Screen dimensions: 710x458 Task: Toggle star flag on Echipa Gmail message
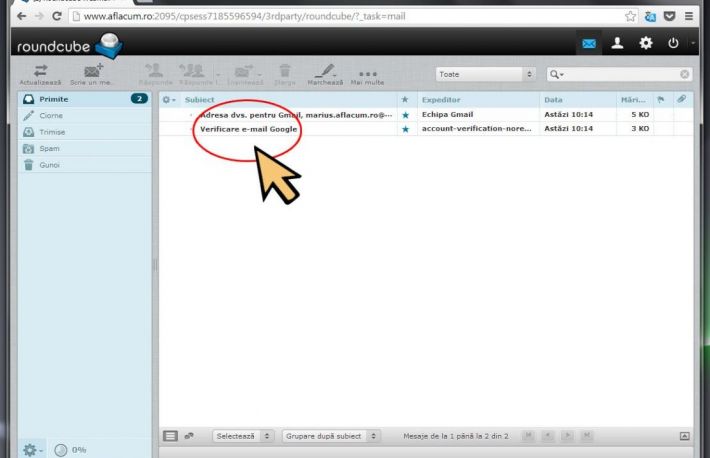[x=405, y=115]
